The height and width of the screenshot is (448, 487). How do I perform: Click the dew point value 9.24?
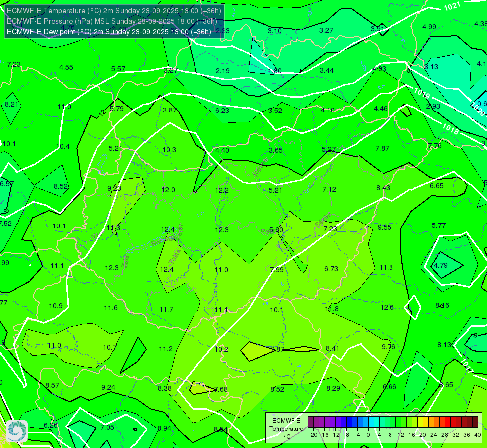click(108, 387)
